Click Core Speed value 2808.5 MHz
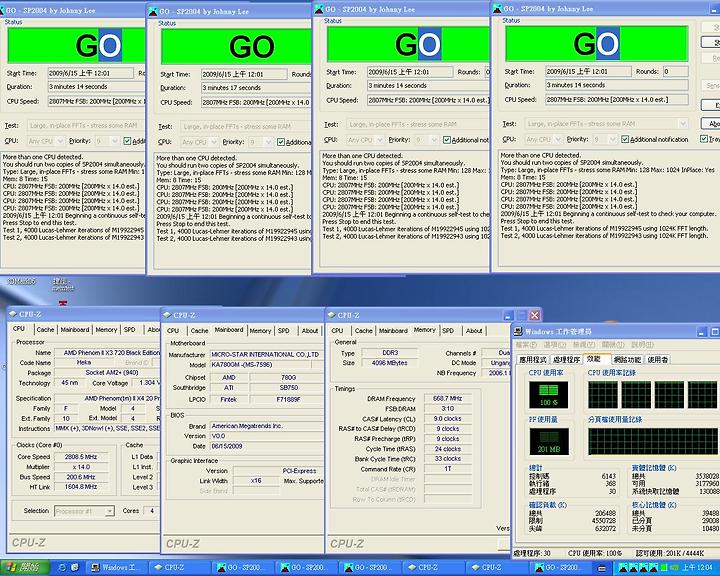 pyautogui.click(x=81, y=457)
